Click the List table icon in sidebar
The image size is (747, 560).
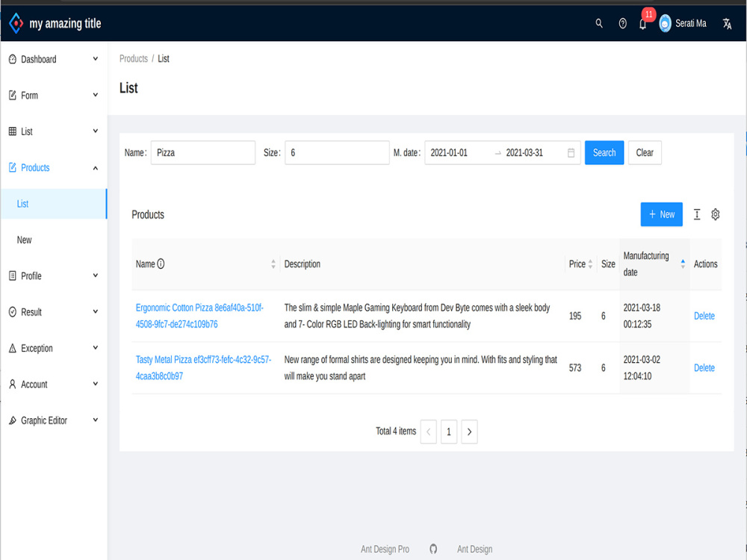[13, 131]
